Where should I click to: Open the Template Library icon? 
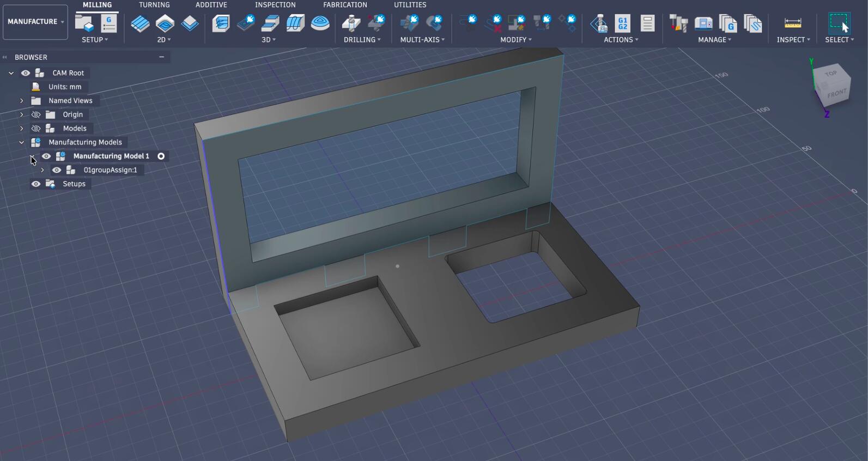click(x=753, y=23)
